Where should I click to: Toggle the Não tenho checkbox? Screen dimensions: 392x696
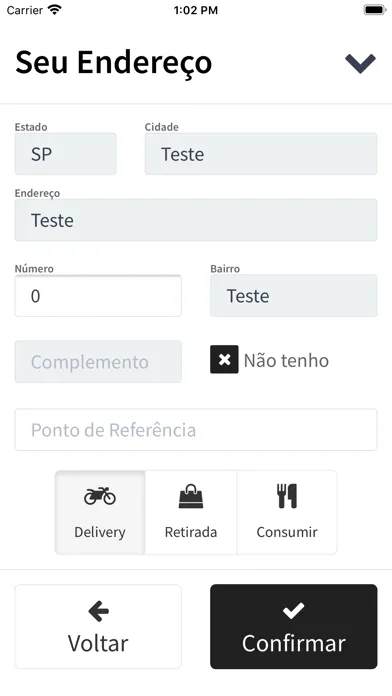click(x=224, y=360)
